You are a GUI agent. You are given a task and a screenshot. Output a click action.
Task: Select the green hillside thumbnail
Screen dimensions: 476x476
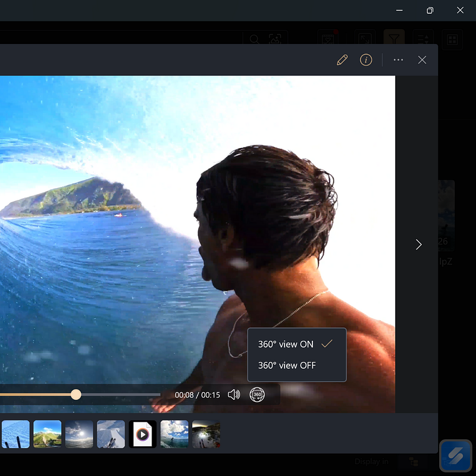pyautogui.click(x=48, y=434)
